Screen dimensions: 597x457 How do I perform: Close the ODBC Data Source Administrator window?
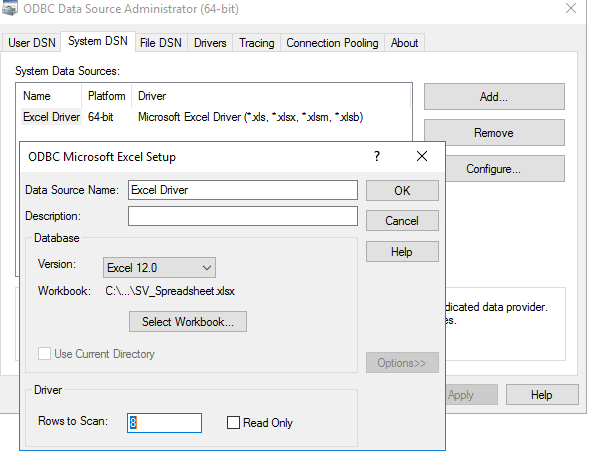click(x=571, y=8)
